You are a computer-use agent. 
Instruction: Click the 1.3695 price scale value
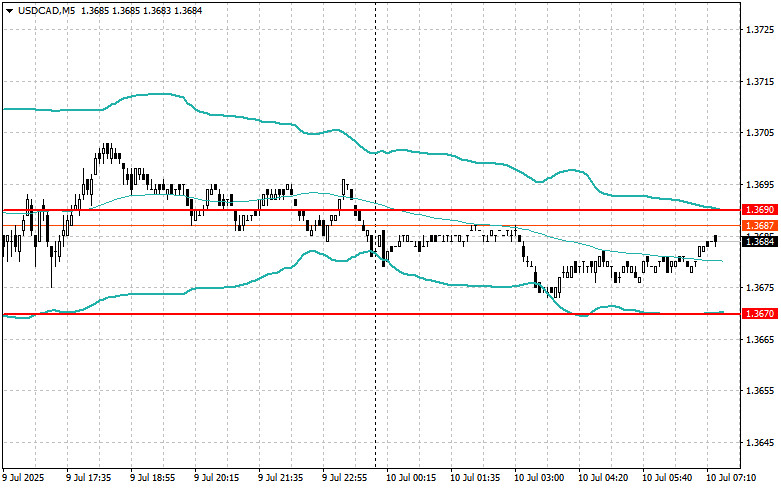pos(760,185)
